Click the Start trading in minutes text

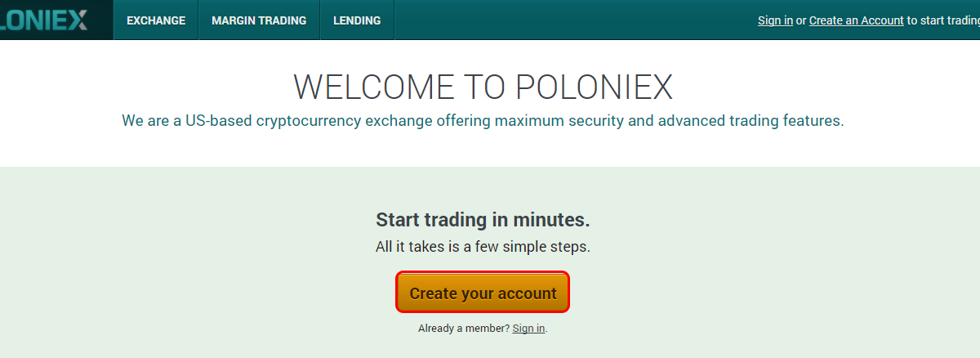pyautogui.click(x=483, y=220)
